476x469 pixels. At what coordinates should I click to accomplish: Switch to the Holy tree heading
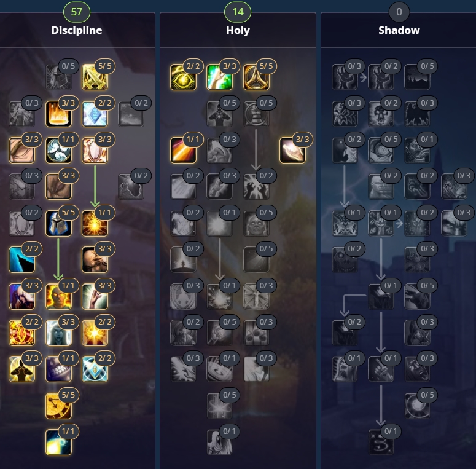(x=238, y=30)
